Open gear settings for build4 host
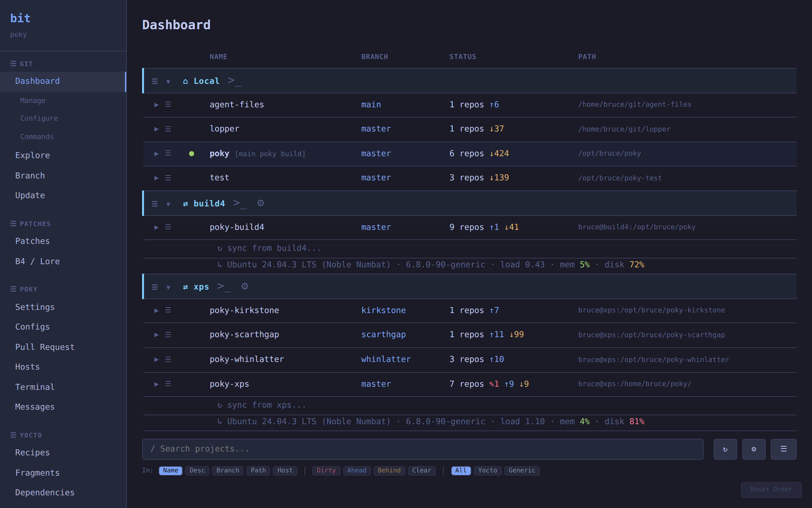The height and width of the screenshot is (508, 812). click(261, 203)
